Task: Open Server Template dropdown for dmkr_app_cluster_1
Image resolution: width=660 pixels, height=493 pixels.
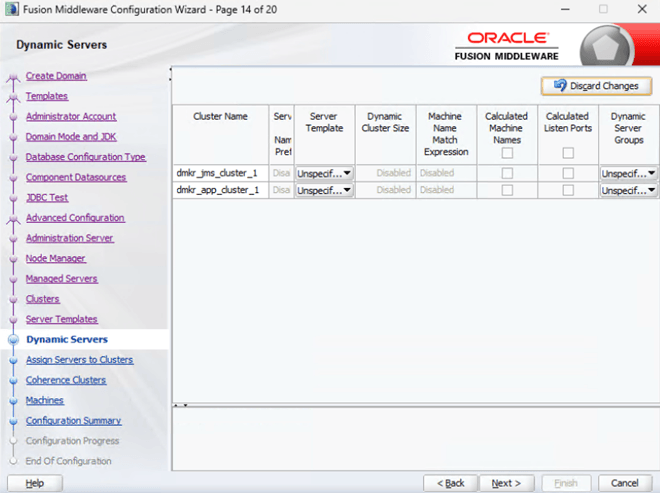Action: click(324, 190)
